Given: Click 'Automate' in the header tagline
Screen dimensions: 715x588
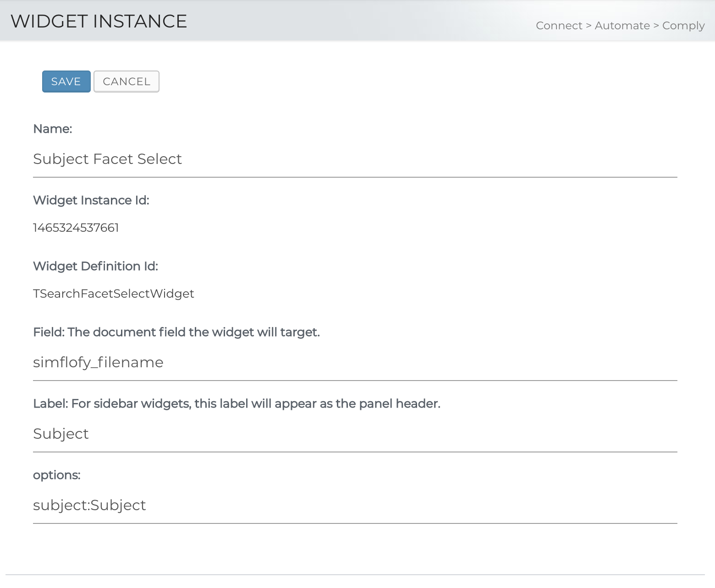Looking at the screenshot, I should coord(622,26).
